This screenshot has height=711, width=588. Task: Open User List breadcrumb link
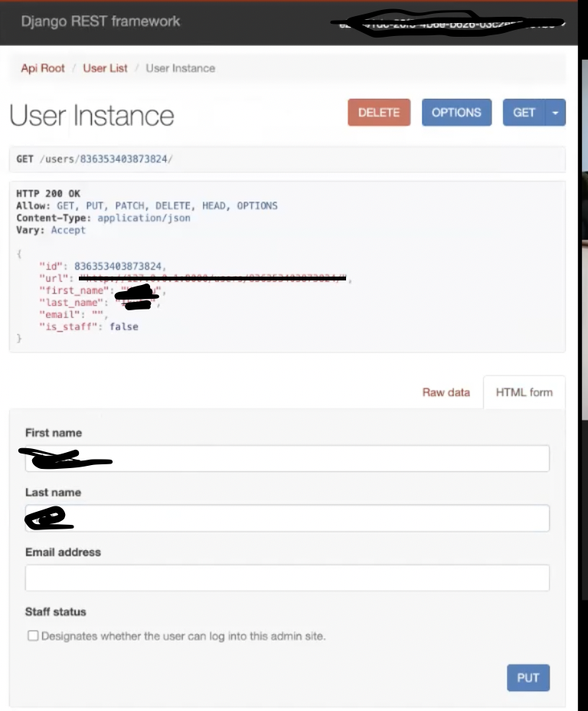105,68
